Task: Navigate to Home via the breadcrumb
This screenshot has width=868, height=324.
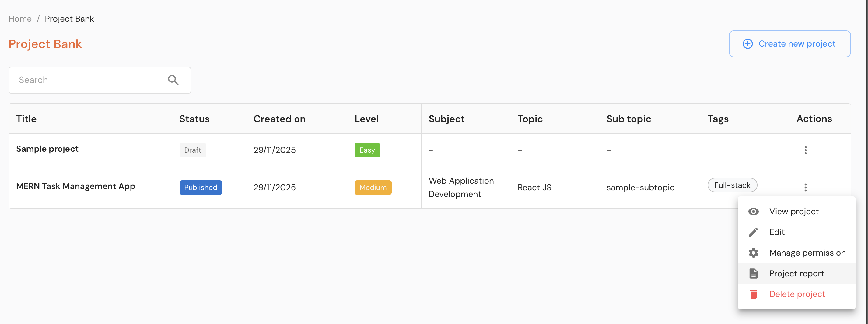Action: pos(20,19)
